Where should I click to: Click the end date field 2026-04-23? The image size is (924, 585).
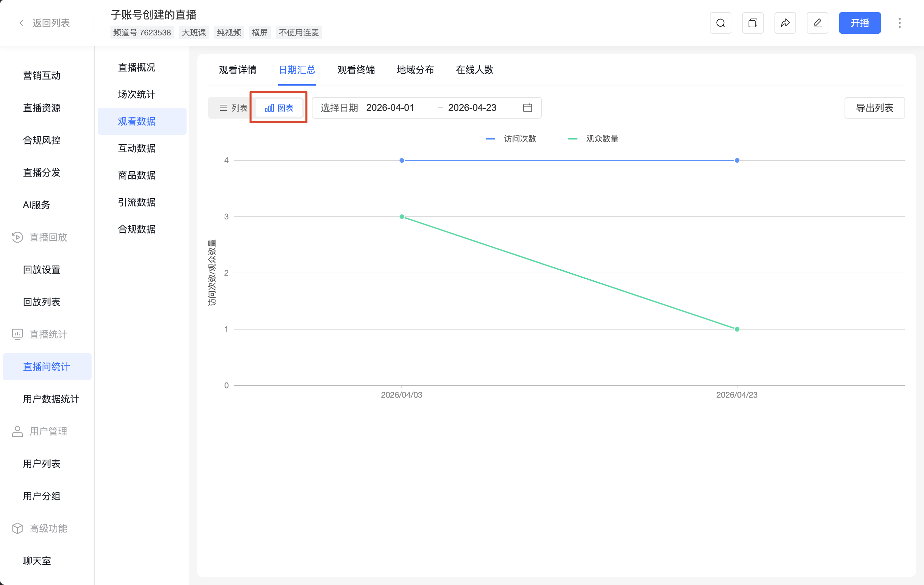(x=472, y=108)
